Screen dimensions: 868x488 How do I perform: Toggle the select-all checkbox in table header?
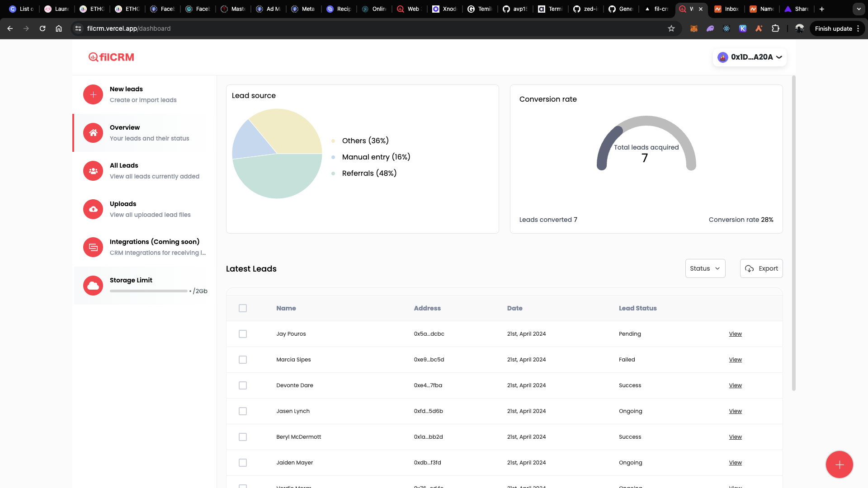coord(243,308)
